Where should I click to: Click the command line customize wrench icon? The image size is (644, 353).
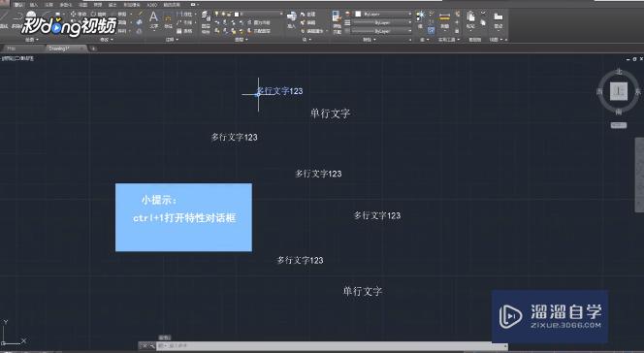151,346
